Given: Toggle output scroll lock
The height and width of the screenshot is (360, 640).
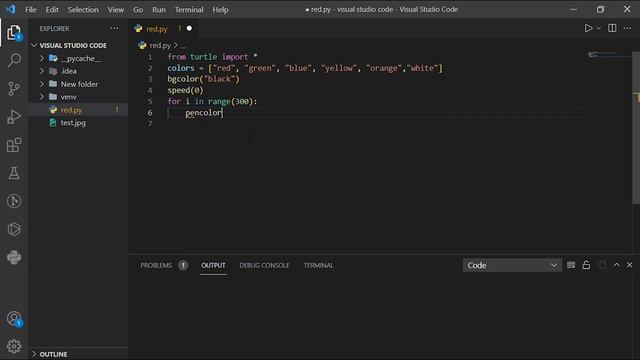Looking at the screenshot, I should click(x=586, y=265).
